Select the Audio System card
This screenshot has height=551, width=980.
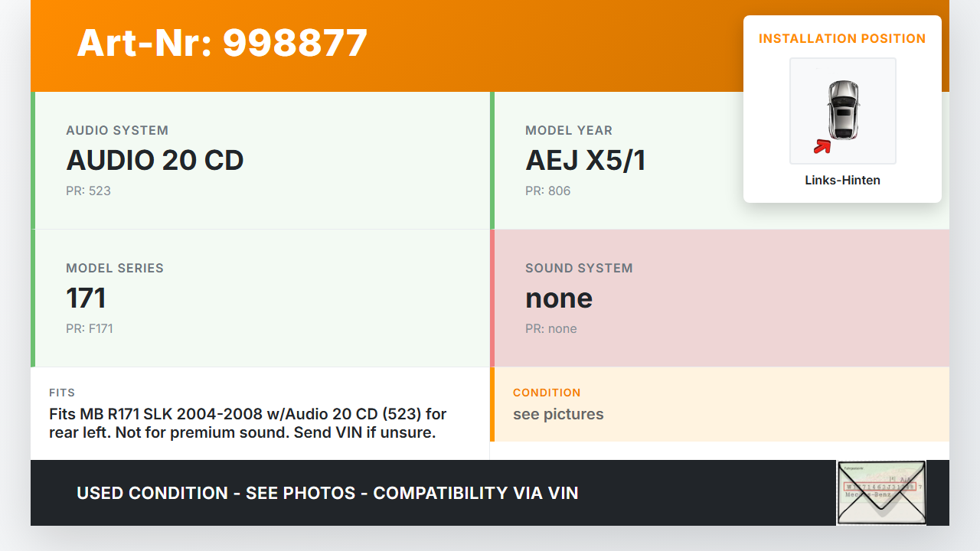pos(260,161)
